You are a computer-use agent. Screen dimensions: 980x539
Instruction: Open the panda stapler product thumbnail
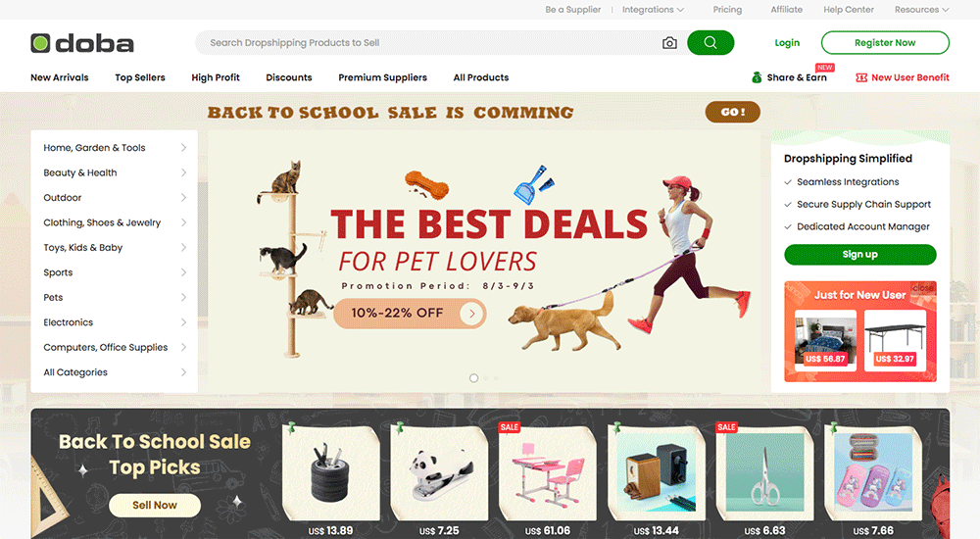point(439,472)
